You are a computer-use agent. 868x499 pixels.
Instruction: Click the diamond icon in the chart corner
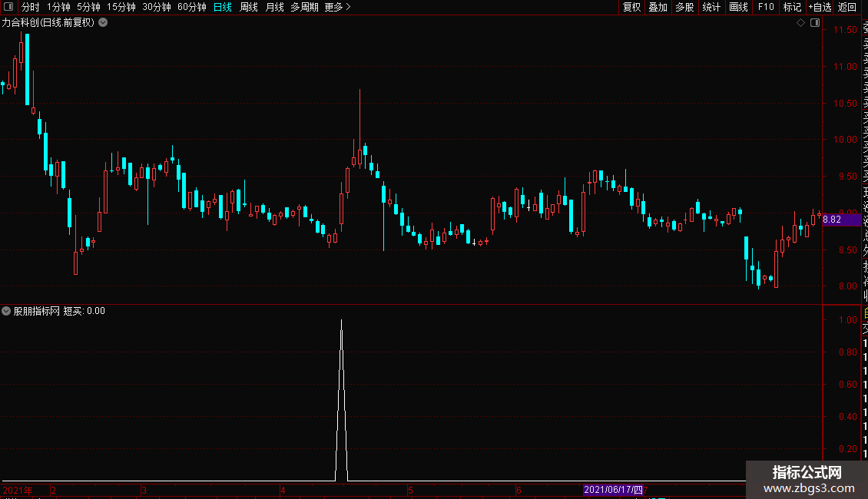click(x=800, y=23)
